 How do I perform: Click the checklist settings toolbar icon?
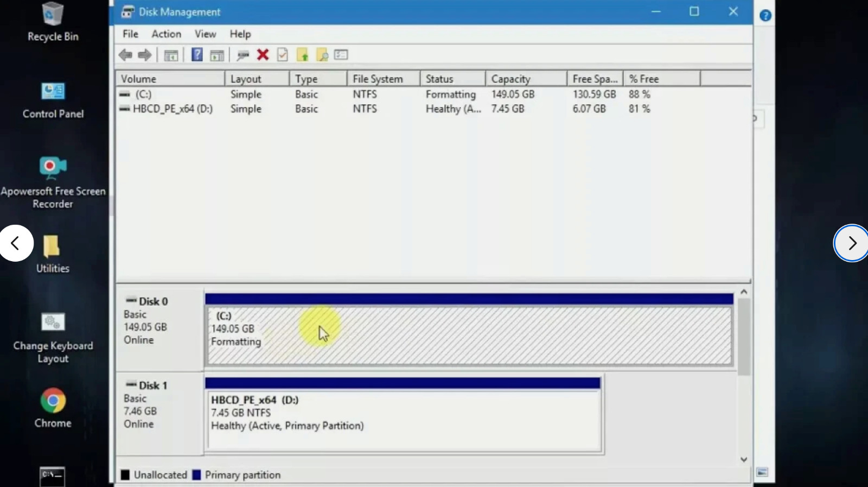341,54
